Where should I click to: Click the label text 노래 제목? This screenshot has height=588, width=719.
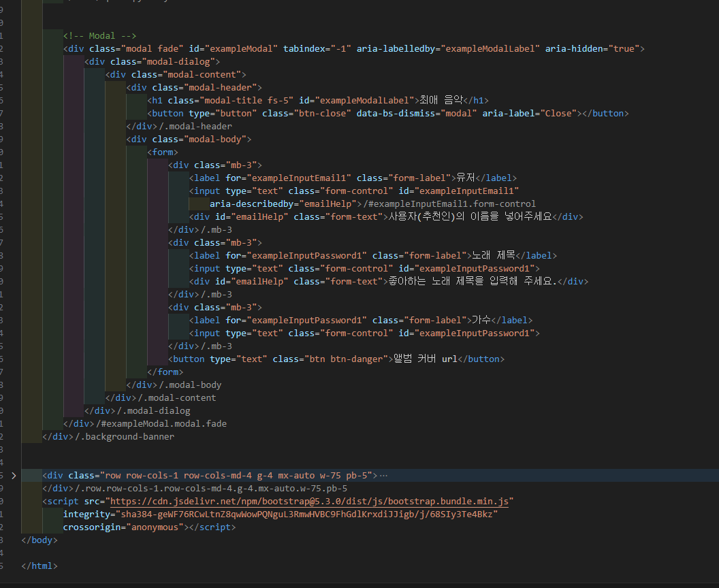pos(494,255)
